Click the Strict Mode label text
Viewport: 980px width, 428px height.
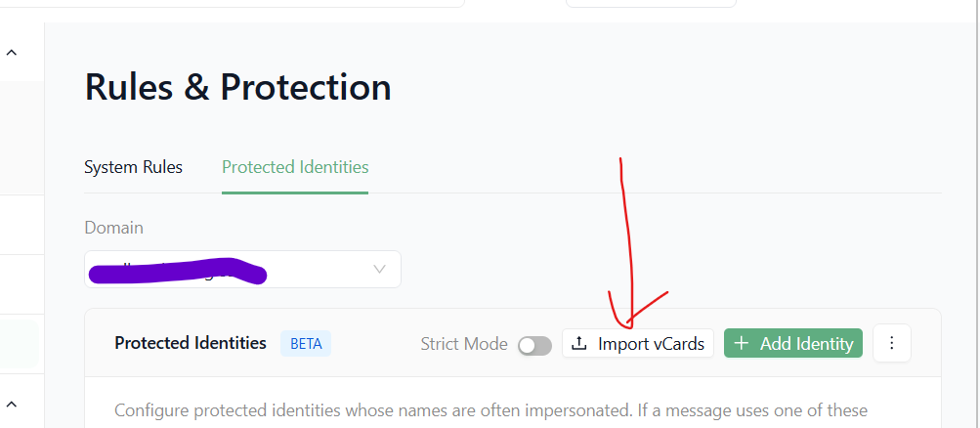(464, 344)
